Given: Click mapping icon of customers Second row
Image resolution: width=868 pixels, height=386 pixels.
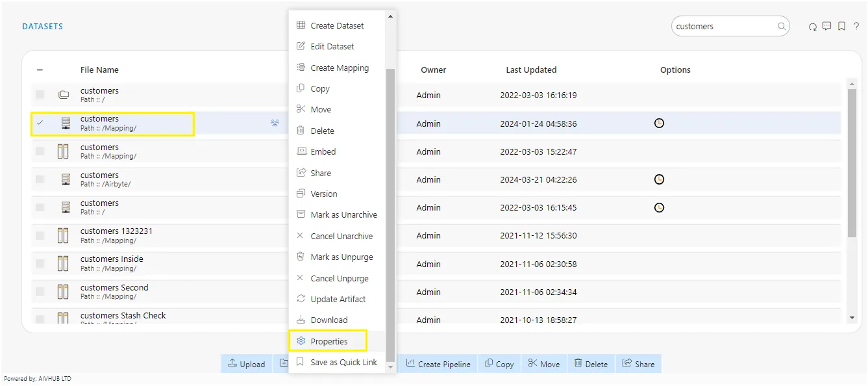Looking at the screenshot, I should 63,292.
